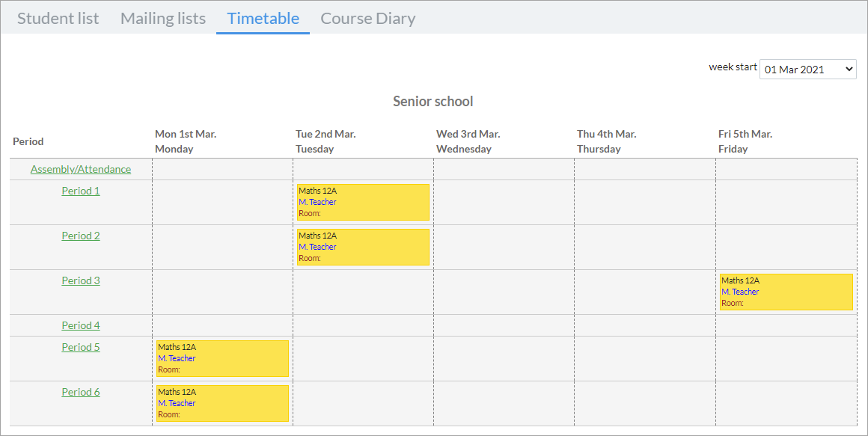Click the Assembly/Attendance period link
Viewport: 868px width, 436px height.
point(81,169)
